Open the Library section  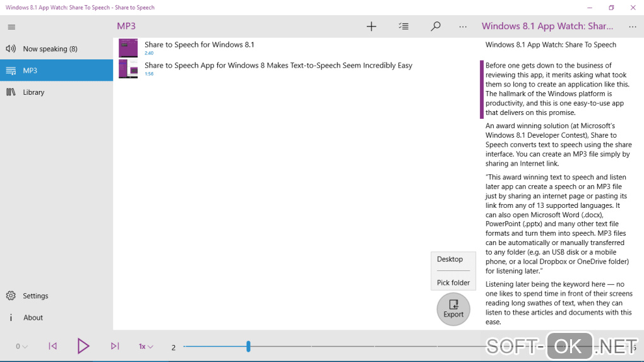[x=56, y=92]
